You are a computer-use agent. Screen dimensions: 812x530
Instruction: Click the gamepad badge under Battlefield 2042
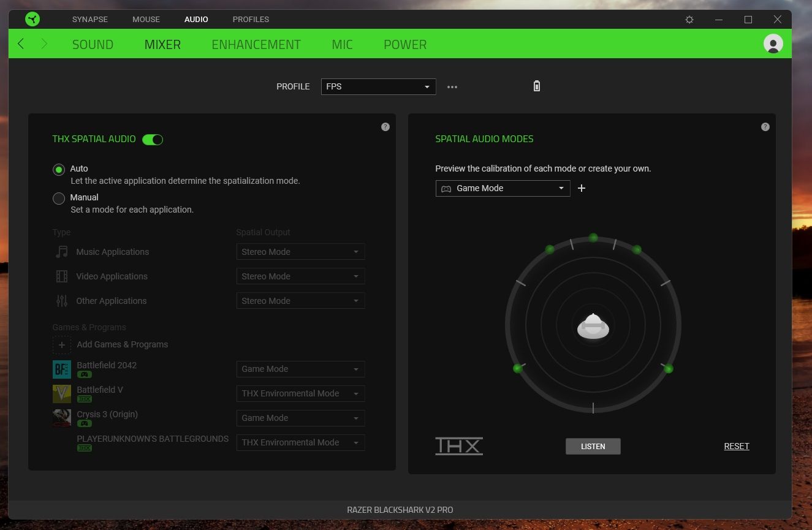click(85, 374)
